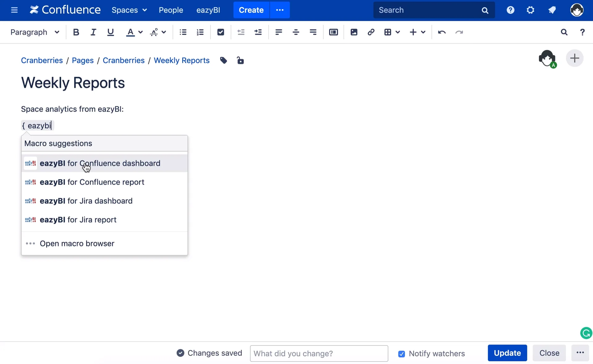593x364 pixels.
Task: Click the Weekly Reports page title
Action: click(x=73, y=83)
